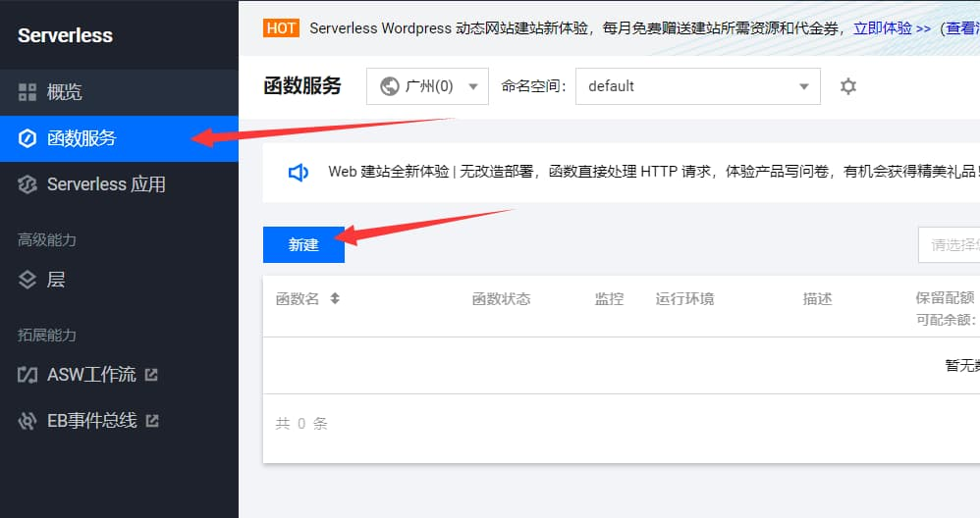The height and width of the screenshot is (518, 980).
Task: Click the 函数状态 column header
Action: click(501, 299)
